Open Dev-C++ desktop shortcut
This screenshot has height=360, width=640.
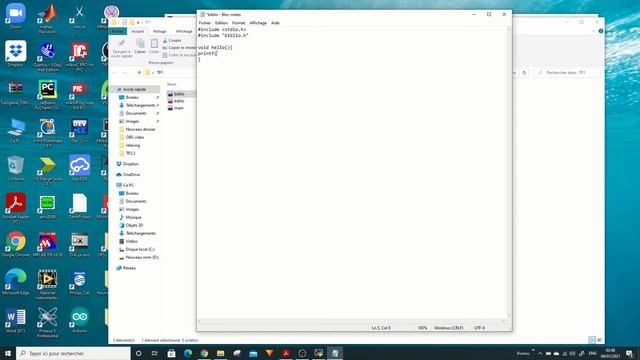80,131
